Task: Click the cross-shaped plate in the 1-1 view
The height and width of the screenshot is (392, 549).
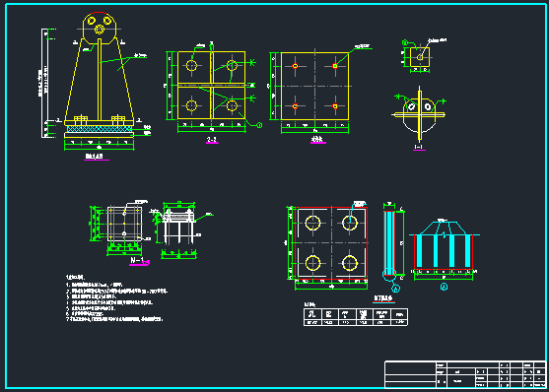Action: coord(420,114)
